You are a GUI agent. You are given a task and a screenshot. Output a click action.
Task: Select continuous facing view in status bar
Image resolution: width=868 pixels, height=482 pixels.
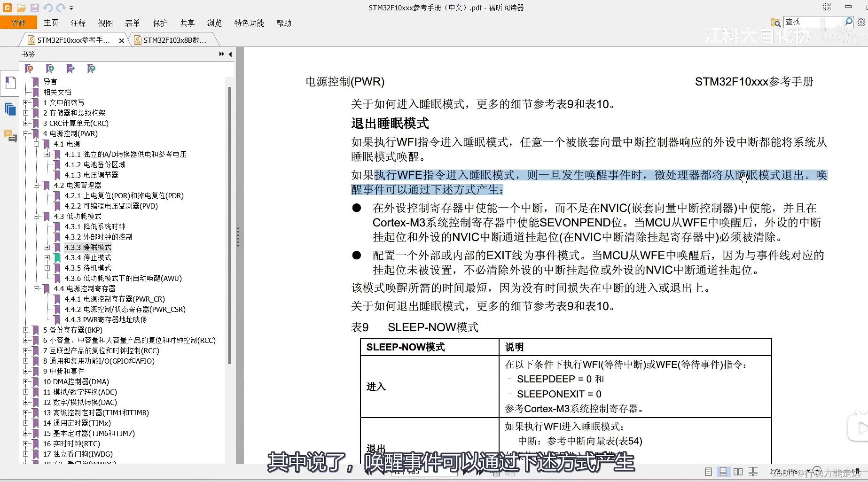[753, 472]
